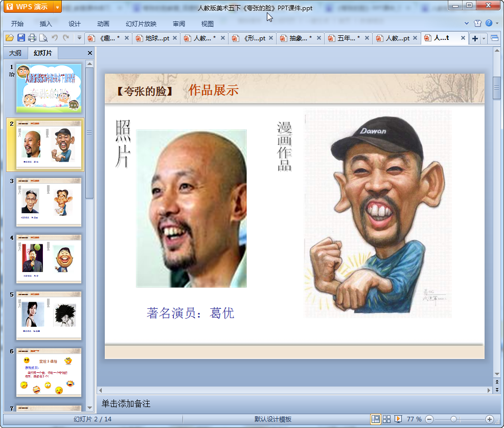Click the zoom slider handle
The image size is (504, 428).
tap(453, 419)
